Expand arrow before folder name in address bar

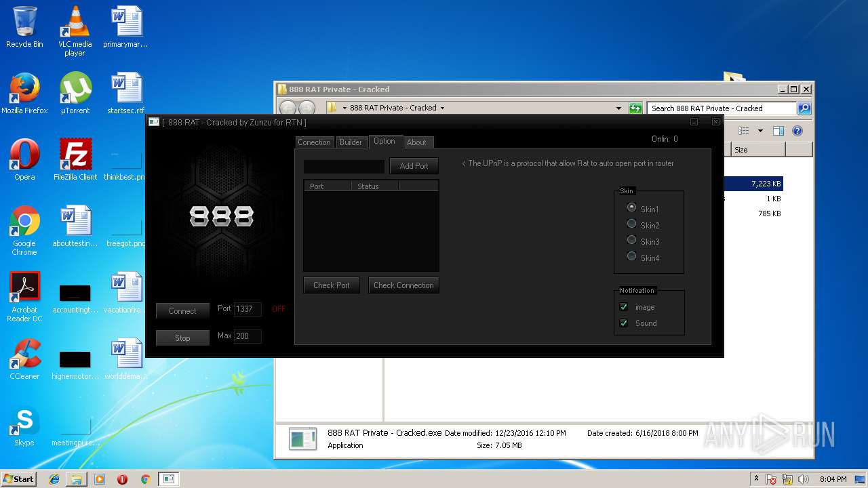(x=344, y=108)
